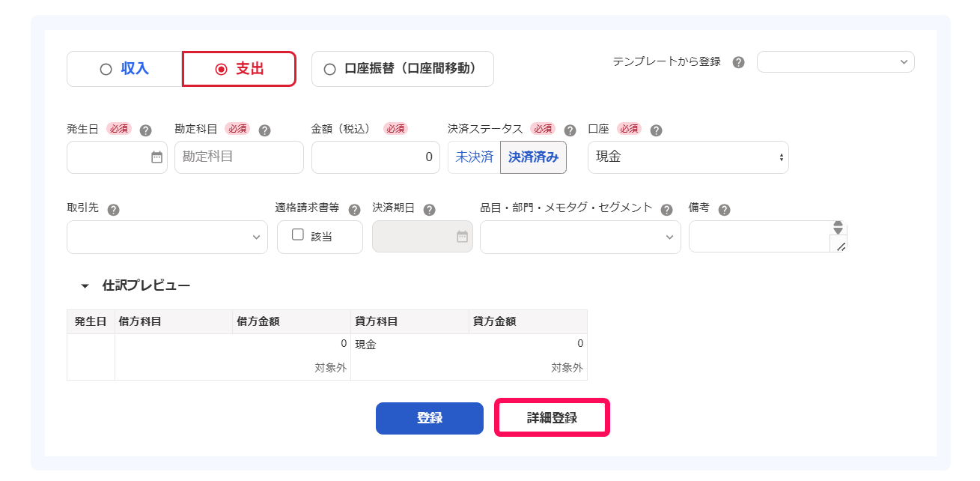The height and width of the screenshot is (481, 980).
Task: Select the 収入 radio option
Action: [x=125, y=69]
